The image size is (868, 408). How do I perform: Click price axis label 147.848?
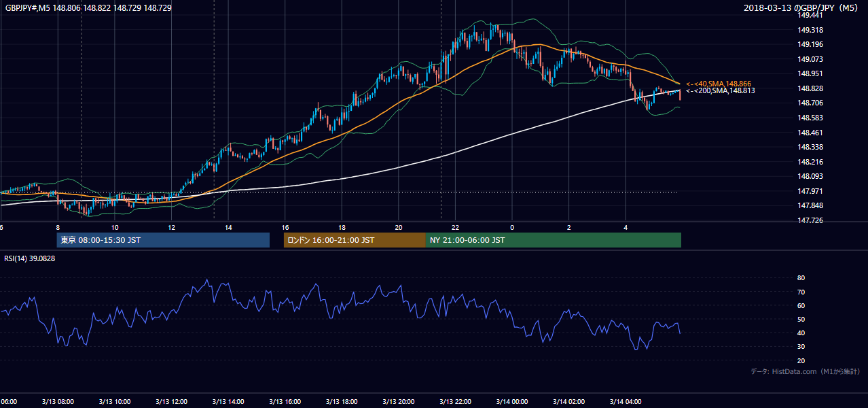pos(810,205)
